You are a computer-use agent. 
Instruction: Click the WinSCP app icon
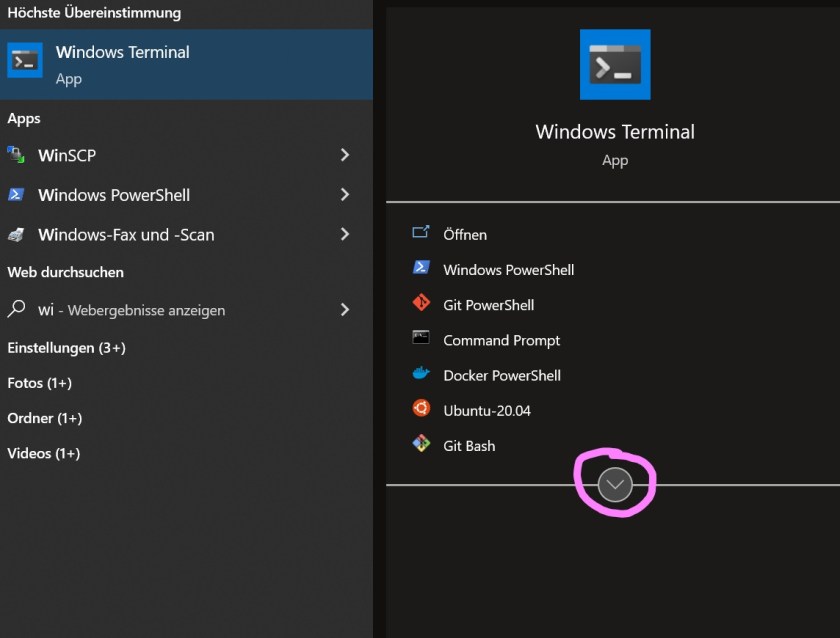pos(16,155)
